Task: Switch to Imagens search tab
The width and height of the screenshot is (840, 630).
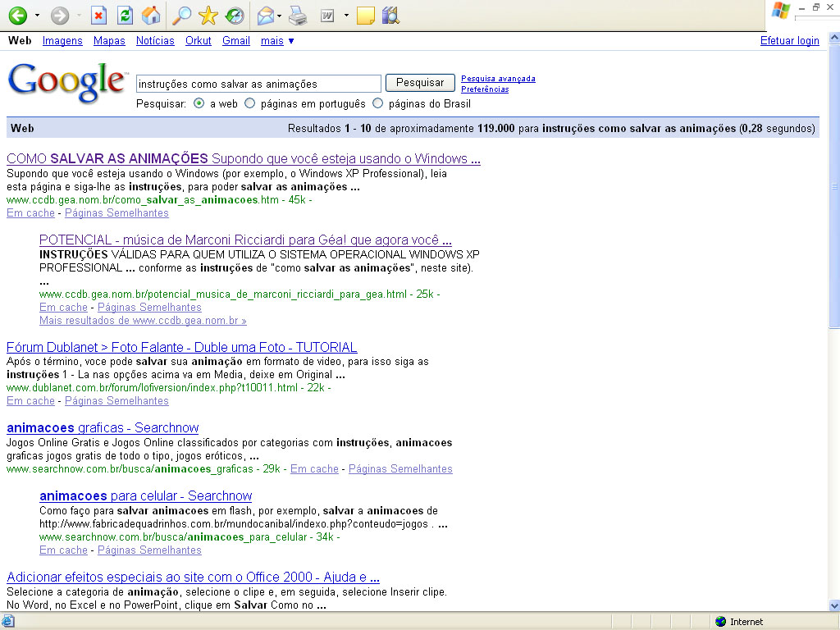Action: click(x=62, y=40)
